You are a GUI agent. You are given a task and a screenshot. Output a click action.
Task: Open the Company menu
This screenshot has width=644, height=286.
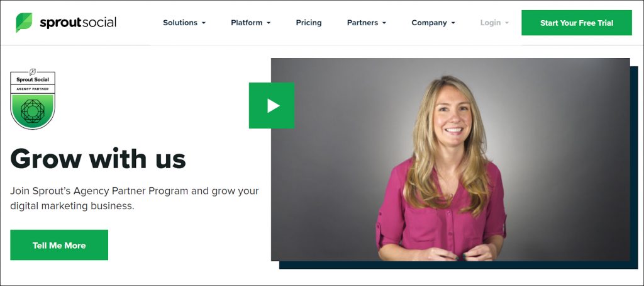(x=429, y=23)
